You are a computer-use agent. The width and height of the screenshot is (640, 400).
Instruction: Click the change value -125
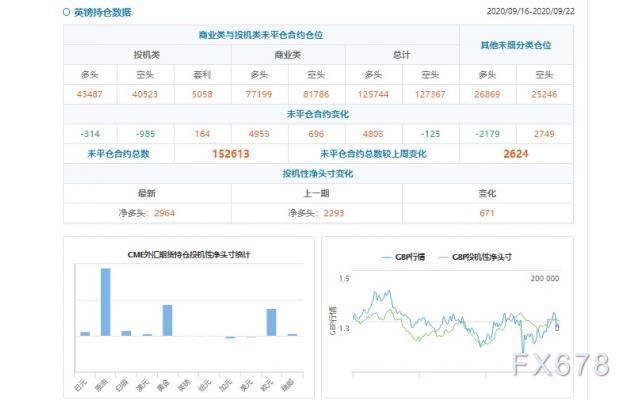point(430,134)
